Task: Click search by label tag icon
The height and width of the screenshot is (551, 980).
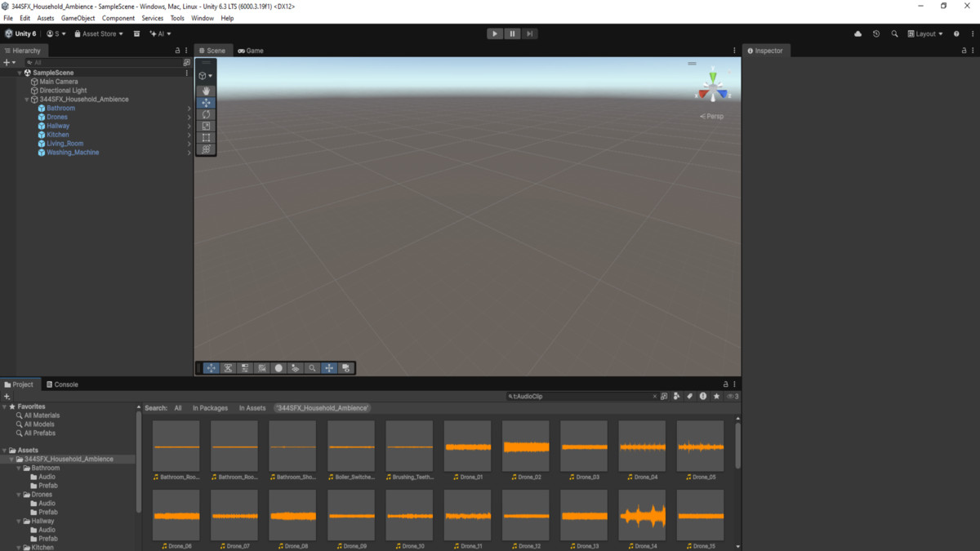Action: pyautogui.click(x=689, y=397)
